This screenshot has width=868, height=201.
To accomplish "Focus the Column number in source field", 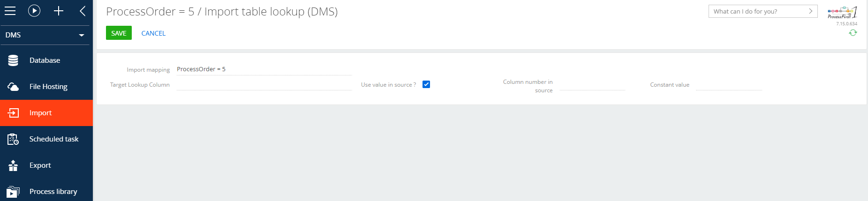I will [592, 85].
